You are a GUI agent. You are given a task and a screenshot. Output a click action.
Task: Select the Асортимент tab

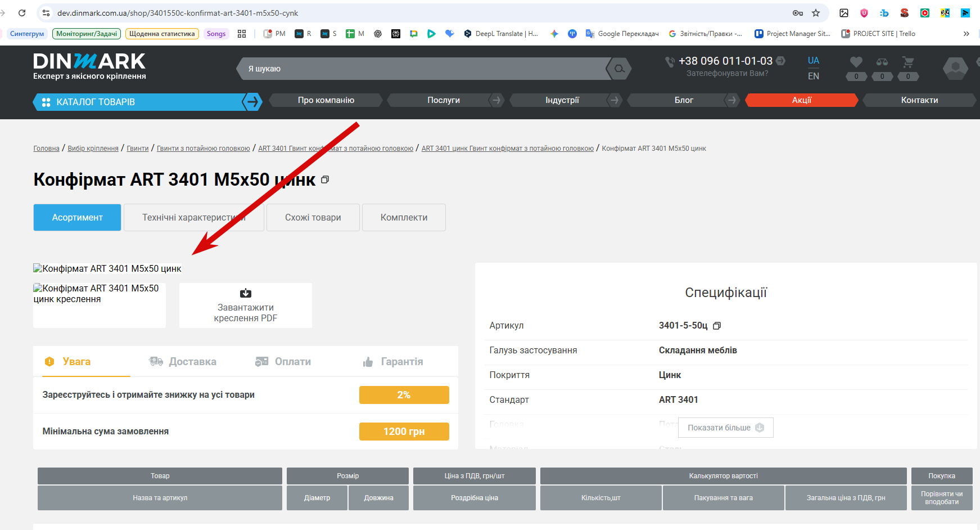77,217
